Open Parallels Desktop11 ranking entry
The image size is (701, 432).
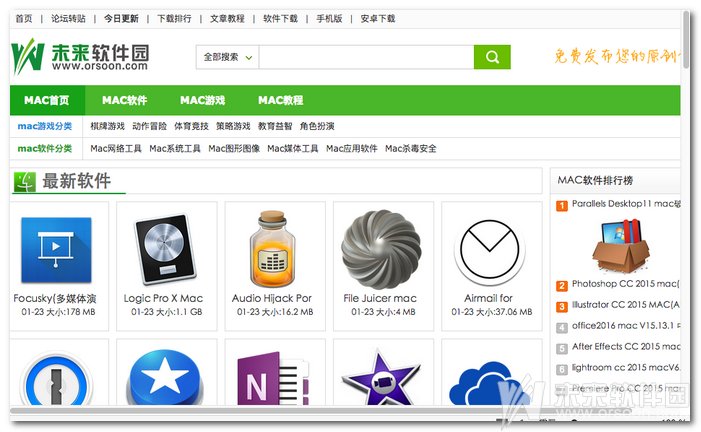(x=626, y=204)
